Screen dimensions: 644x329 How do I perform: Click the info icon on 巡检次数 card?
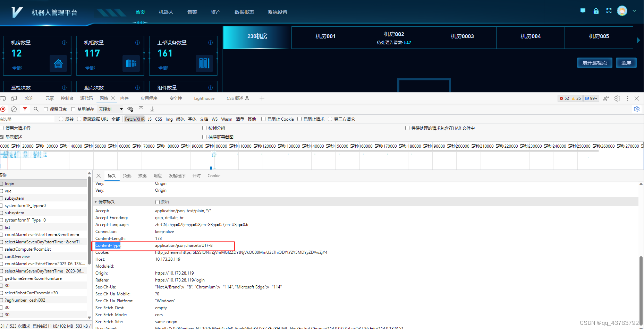[x=64, y=88]
